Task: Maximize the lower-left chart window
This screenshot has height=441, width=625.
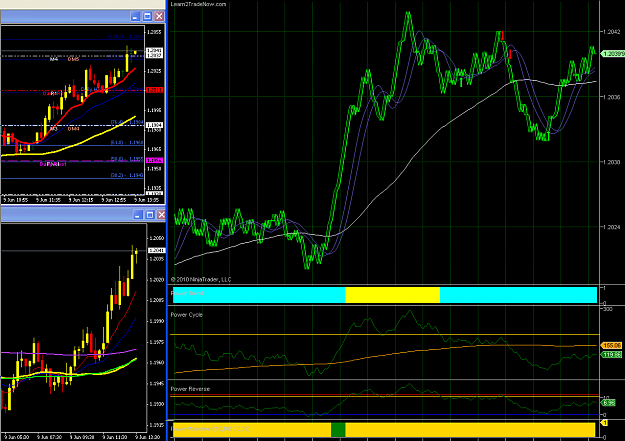Action: click(150, 215)
